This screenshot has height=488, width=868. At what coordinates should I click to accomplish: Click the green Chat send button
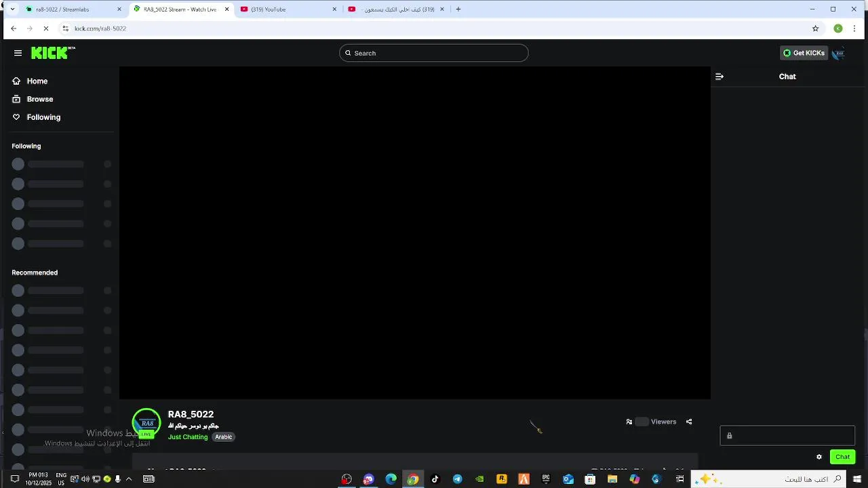pyautogui.click(x=842, y=457)
